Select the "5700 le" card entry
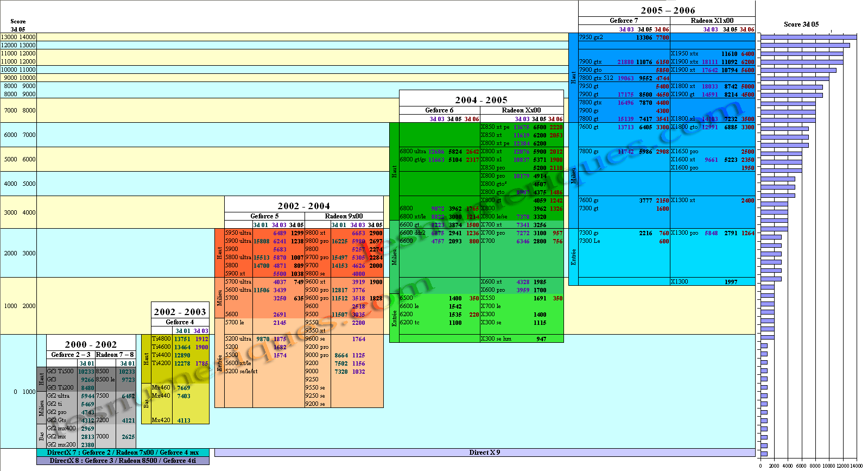Screen dimensions: 868x471 tap(235, 323)
